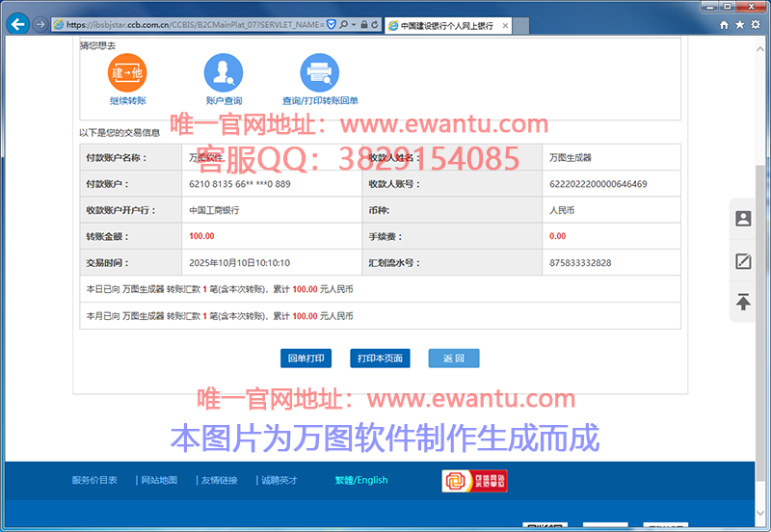771x532 pixels.
Task: Click the padlock security icon
Action: 364,25
